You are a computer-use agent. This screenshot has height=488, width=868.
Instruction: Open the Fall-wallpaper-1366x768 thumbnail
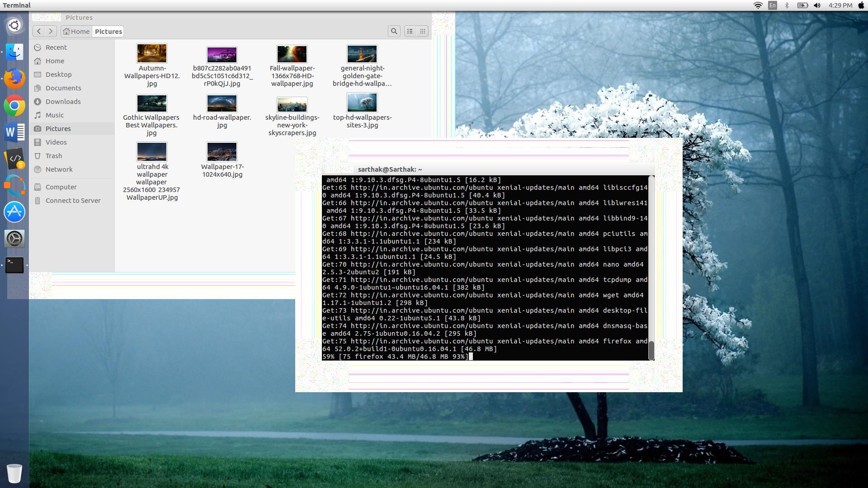coord(292,54)
